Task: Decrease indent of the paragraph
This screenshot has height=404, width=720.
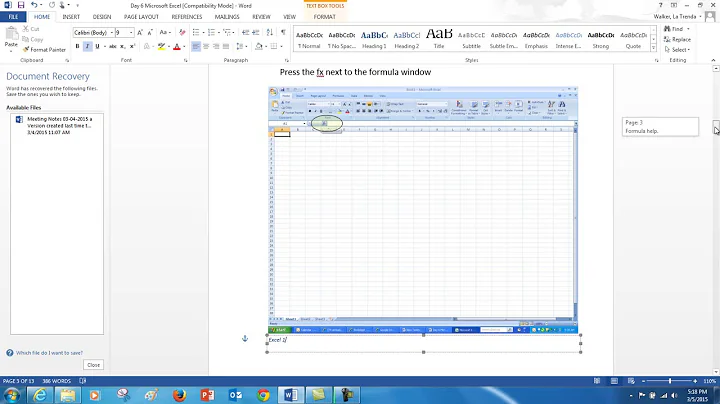Action: (245, 33)
